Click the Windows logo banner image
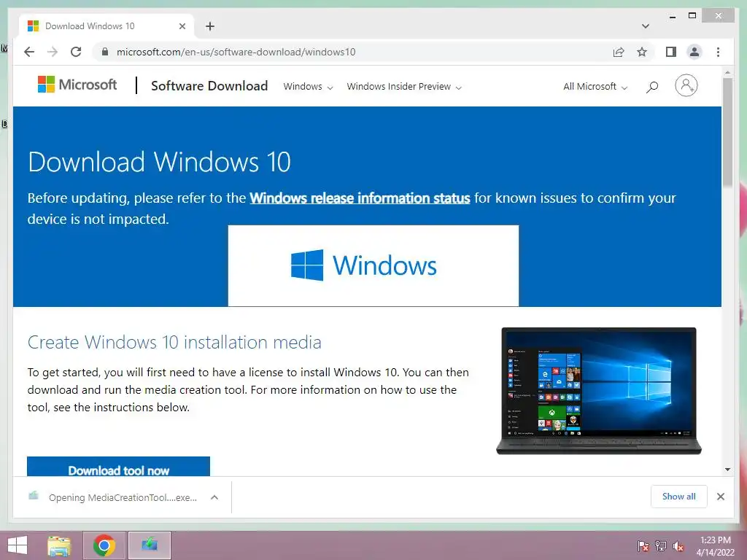Viewport: 747px width, 560px height. [x=373, y=265]
